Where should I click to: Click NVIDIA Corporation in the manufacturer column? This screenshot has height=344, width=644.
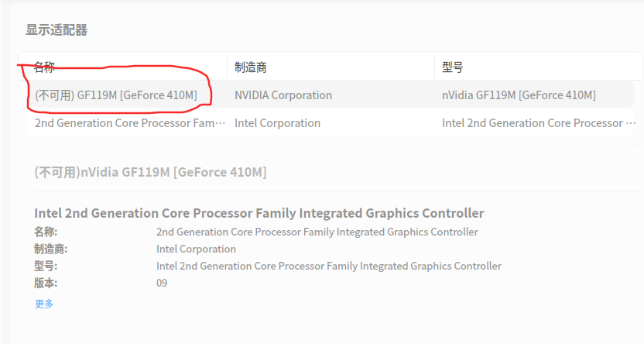click(x=283, y=95)
